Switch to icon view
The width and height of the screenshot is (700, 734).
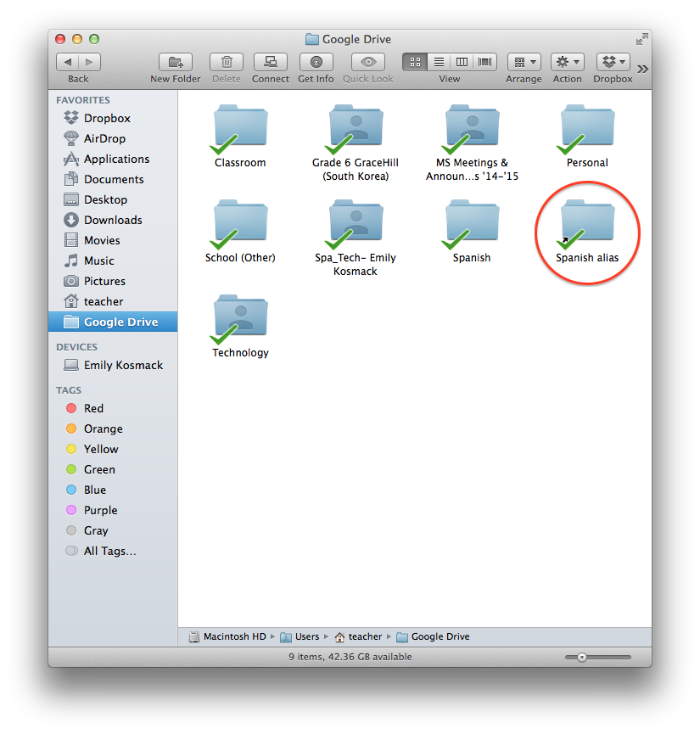point(415,62)
